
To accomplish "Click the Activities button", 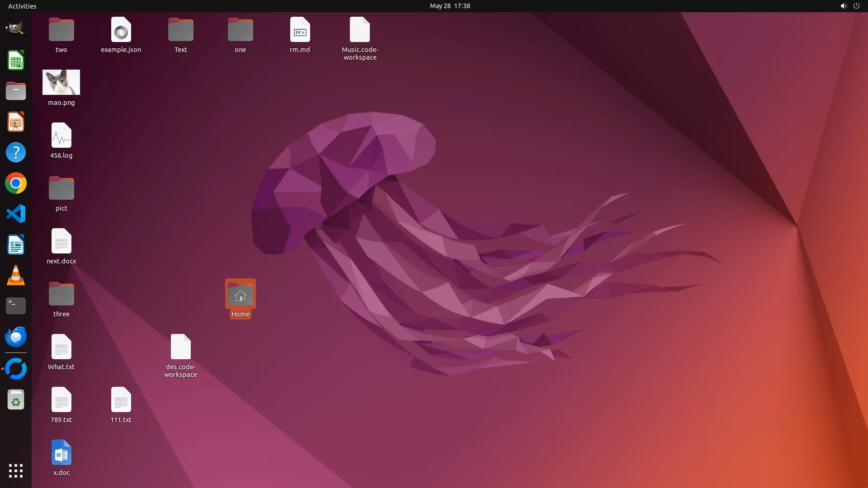I will click(x=22, y=6).
